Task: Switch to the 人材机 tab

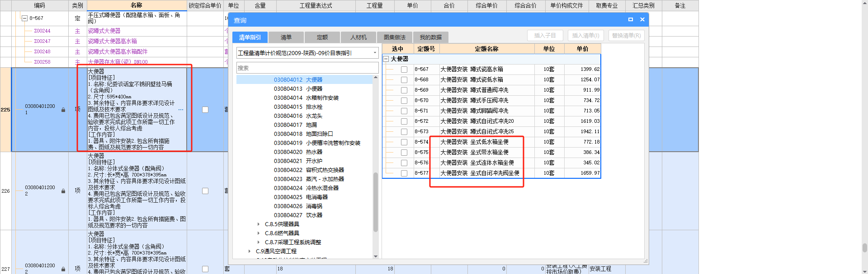Action: (358, 37)
